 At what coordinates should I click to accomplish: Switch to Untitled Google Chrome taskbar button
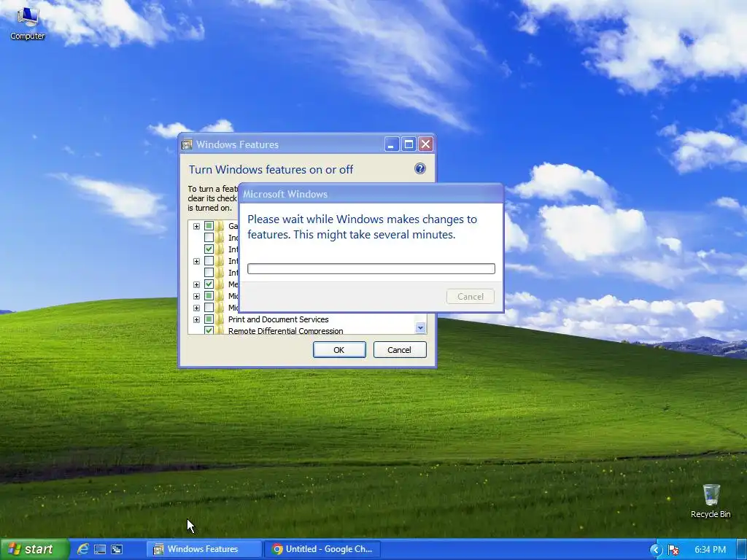(x=322, y=549)
